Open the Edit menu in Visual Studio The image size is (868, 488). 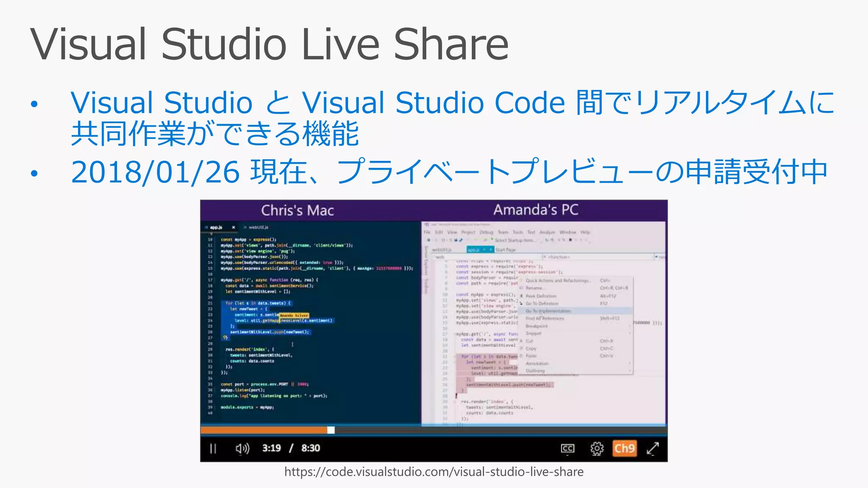[439, 232]
